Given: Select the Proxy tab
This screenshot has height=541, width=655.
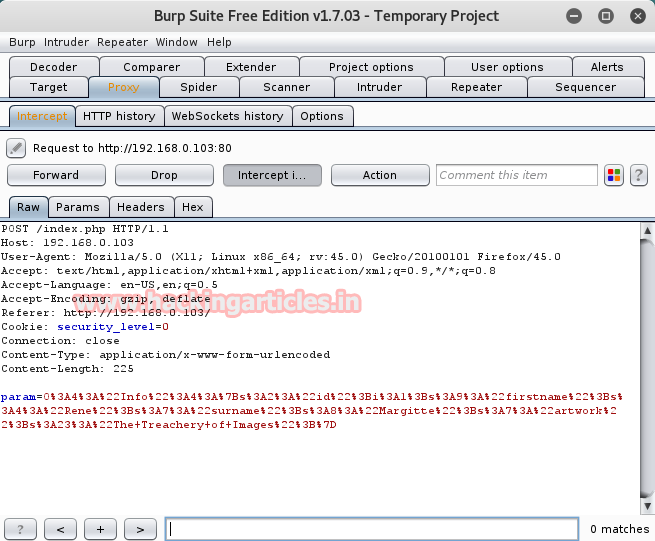Looking at the screenshot, I should point(124,87).
